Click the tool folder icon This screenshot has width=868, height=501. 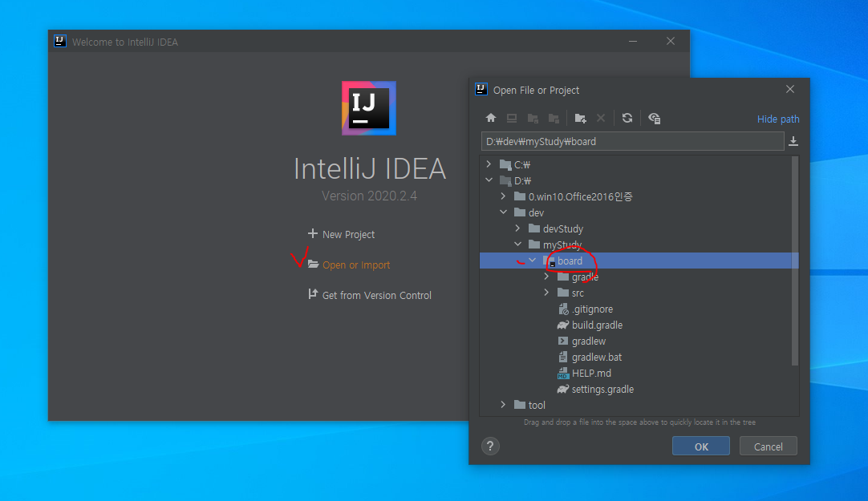pyautogui.click(x=519, y=405)
